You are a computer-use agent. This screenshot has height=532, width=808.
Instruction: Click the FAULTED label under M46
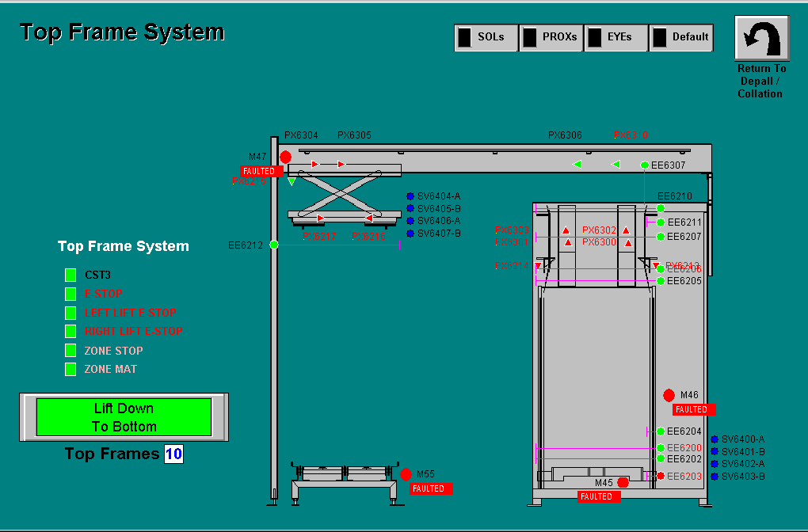[x=693, y=410]
